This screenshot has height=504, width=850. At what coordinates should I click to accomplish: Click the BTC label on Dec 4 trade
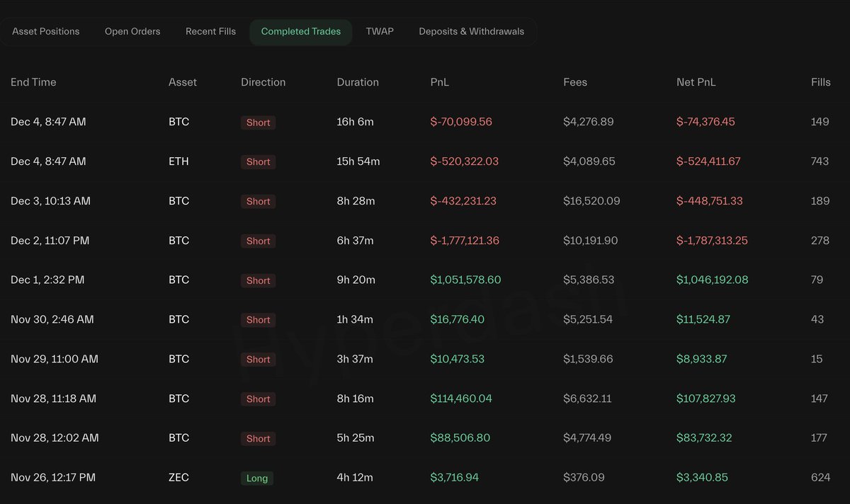click(x=178, y=121)
